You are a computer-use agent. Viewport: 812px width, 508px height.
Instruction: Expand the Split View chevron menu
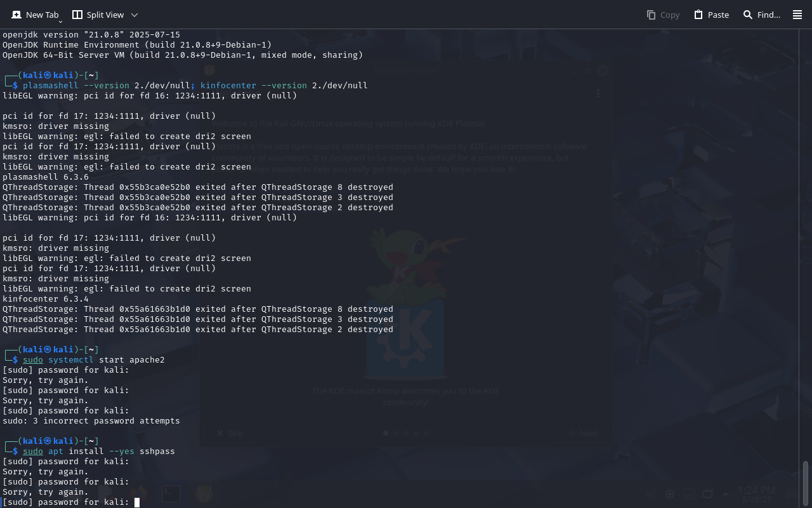[134, 15]
